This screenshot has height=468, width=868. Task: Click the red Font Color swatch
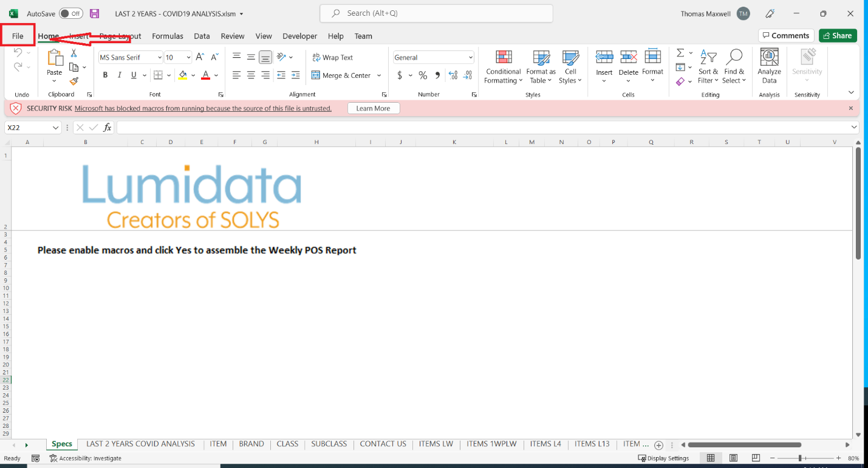205,75
